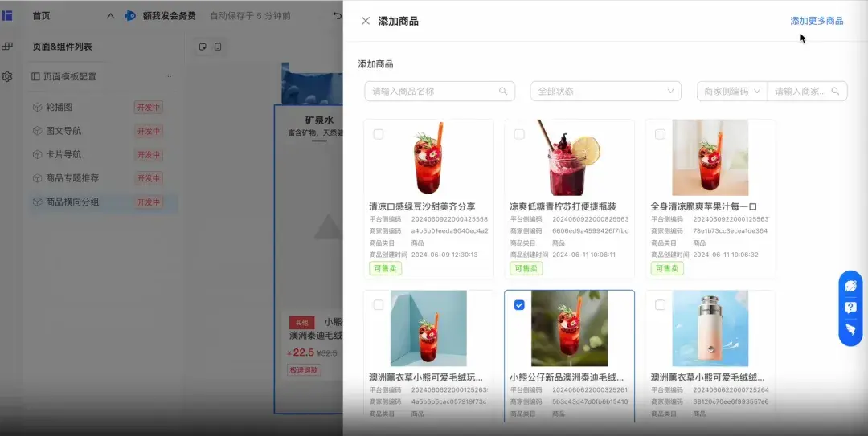Click platform code 2024060922000425558
868x436 pixels.
point(449,219)
